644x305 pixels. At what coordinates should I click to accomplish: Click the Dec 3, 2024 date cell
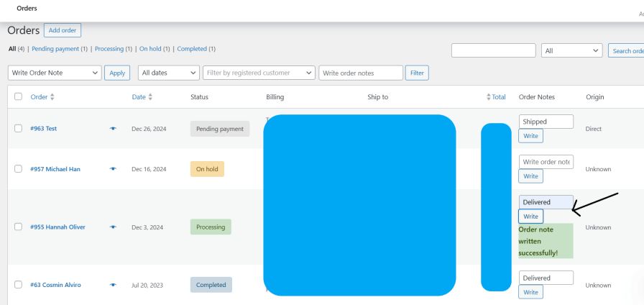tap(147, 227)
